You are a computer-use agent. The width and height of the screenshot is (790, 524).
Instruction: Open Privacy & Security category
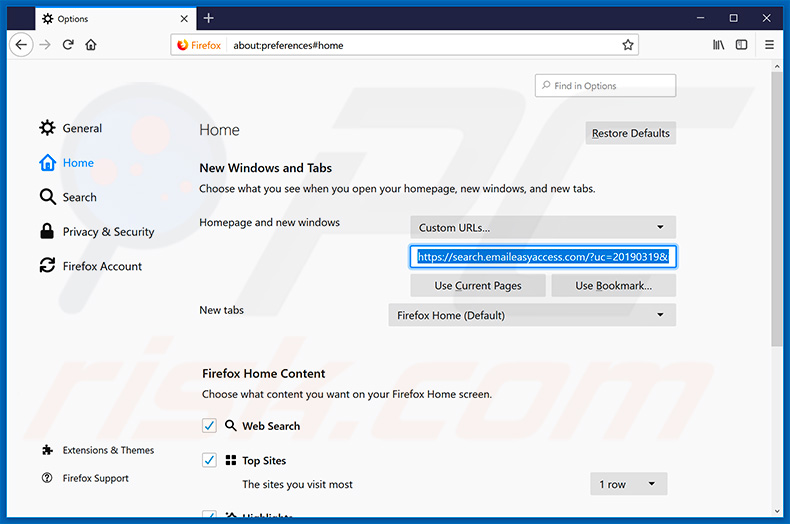click(x=97, y=232)
